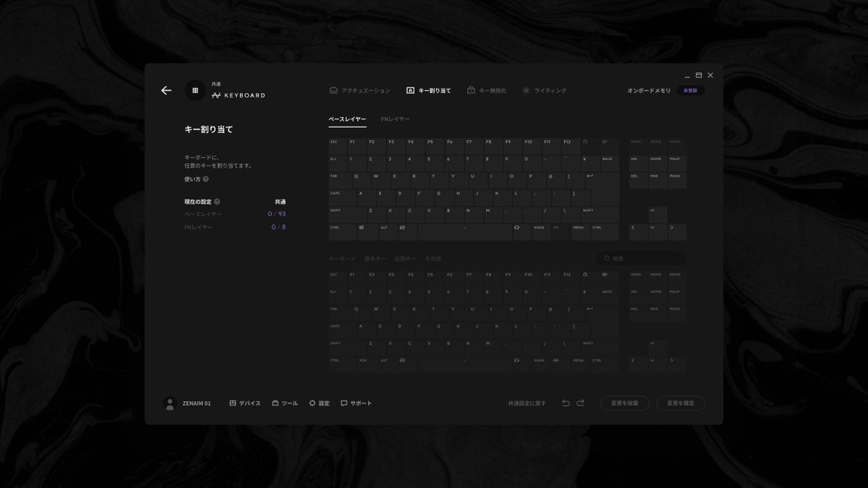Select the キー無効化 key disable icon
The image size is (868, 488).
click(x=469, y=90)
